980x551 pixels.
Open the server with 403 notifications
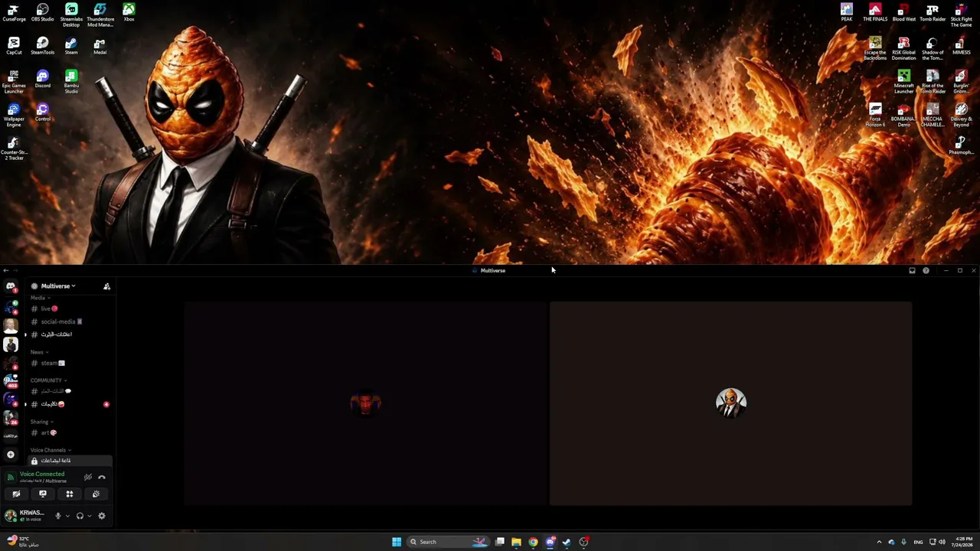[11, 380]
